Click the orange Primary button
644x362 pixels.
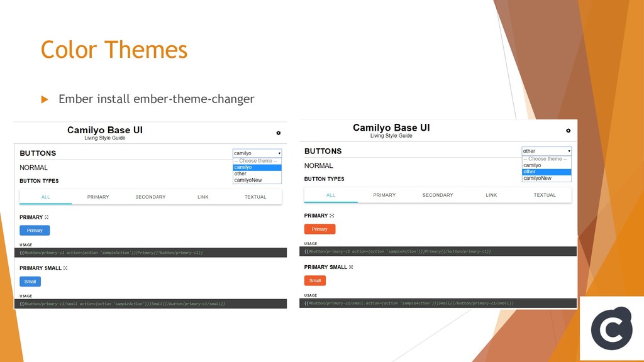pyautogui.click(x=320, y=229)
